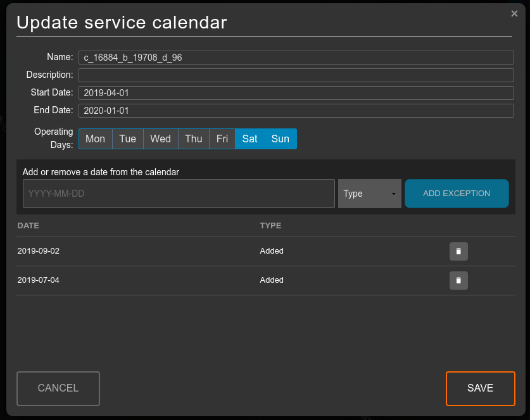Select the End Date field
The width and height of the screenshot is (530, 420).
tap(296, 111)
